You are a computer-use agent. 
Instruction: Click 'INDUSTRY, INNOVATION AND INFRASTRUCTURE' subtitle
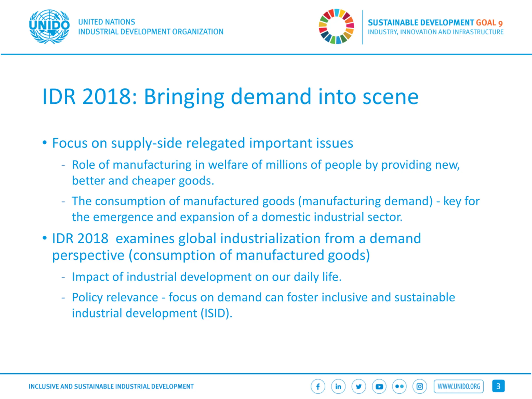click(x=436, y=32)
